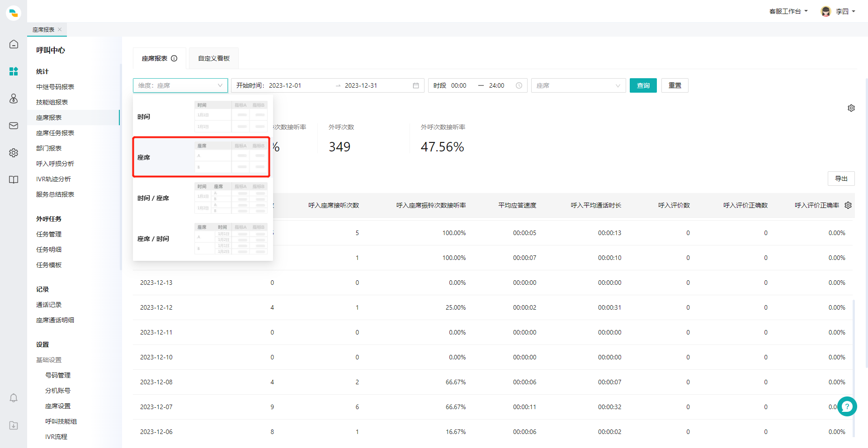Open 任务模板 in sidebar
This screenshot has height=448, width=868.
click(49, 265)
